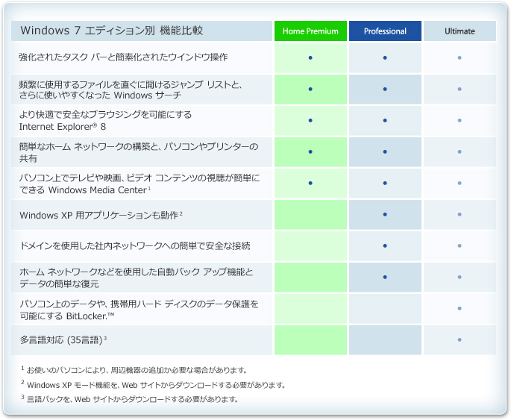Click the '多言語対応 (35言語)' row text

[x=63, y=340]
